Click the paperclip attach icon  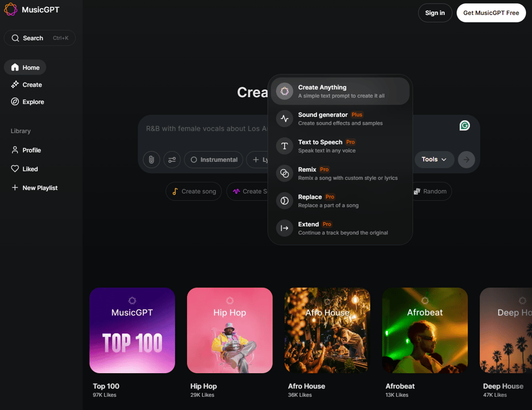pos(151,160)
